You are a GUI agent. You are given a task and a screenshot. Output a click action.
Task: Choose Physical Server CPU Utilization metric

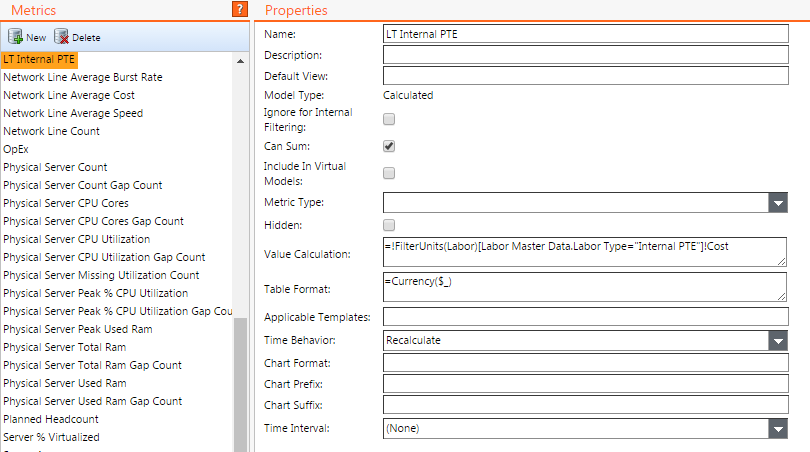pos(77,239)
